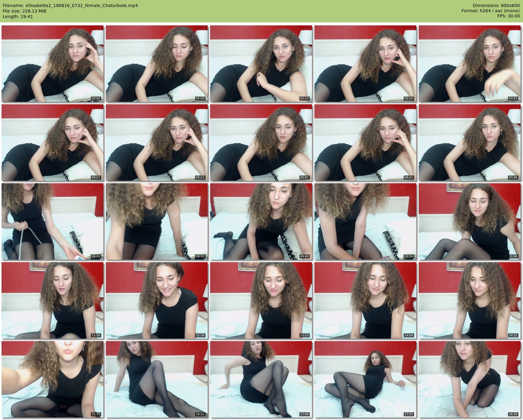Select the thumbnail timestamped 06:41
The width and height of the screenshot is (523, 420).
tap(365, 143)
